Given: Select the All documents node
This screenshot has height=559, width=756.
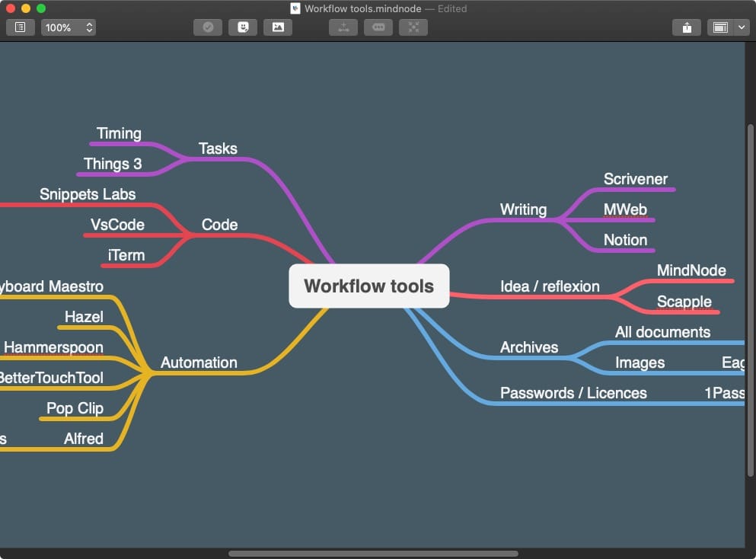Looking at the screenshot, I should tap(662, 332).
